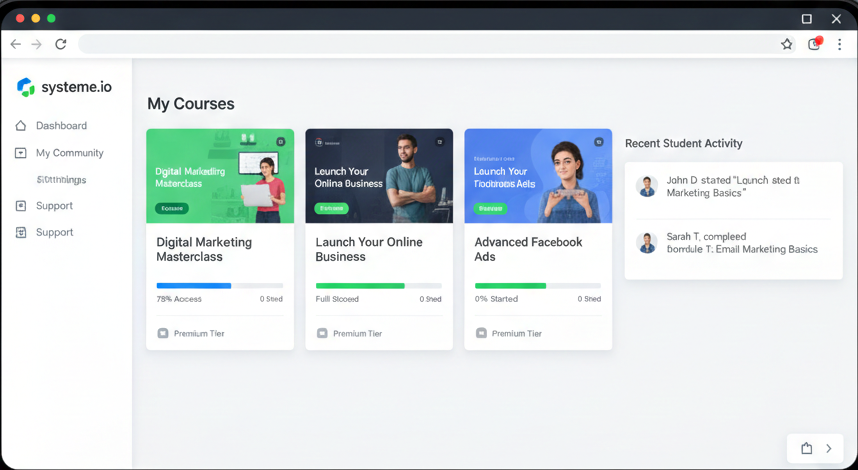Click the green button on Digital Marketing banner
Screen dimensions: 858x470
pyautogui.click(x=172, y=208)
